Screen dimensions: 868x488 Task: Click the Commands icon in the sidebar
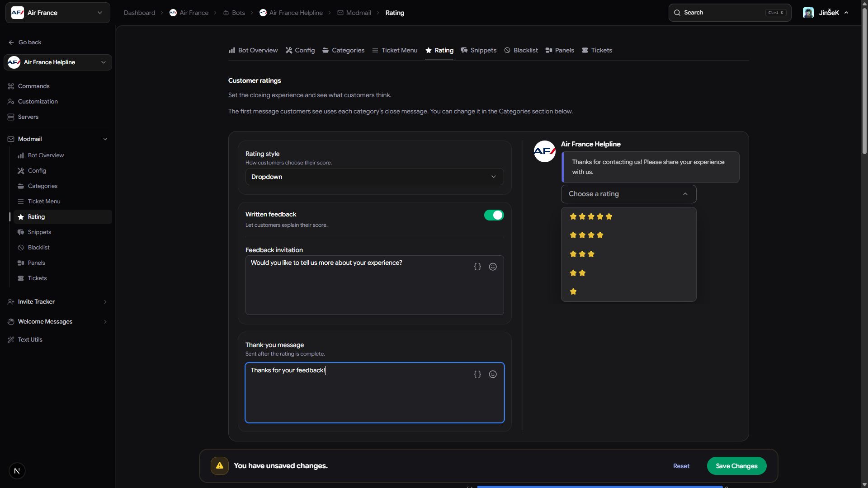(11, 86)
